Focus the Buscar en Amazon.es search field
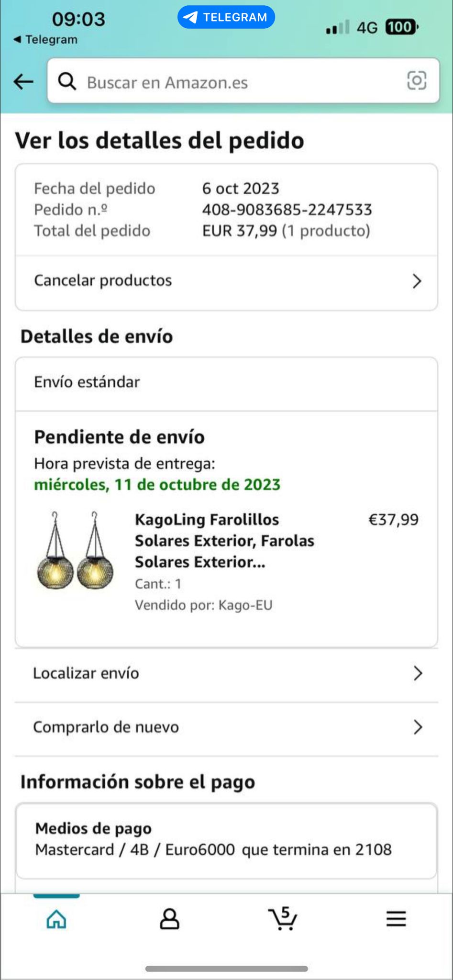This screenshot has width=453, height=980. (x=239, y=82)
